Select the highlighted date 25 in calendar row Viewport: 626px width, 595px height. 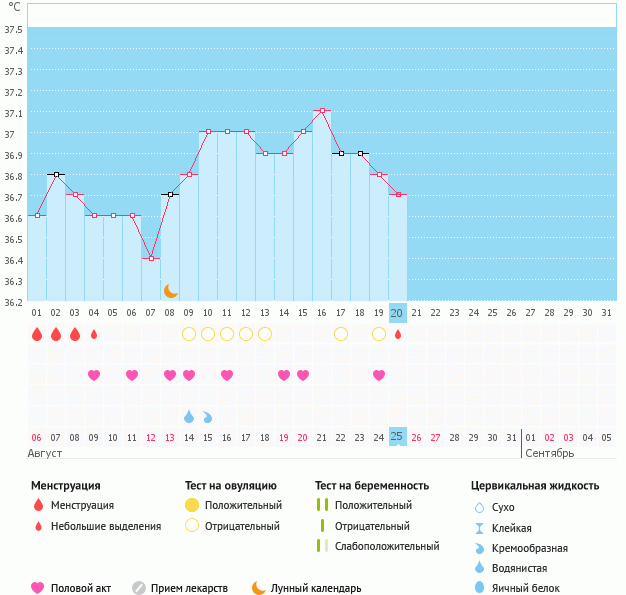point(397,437)
